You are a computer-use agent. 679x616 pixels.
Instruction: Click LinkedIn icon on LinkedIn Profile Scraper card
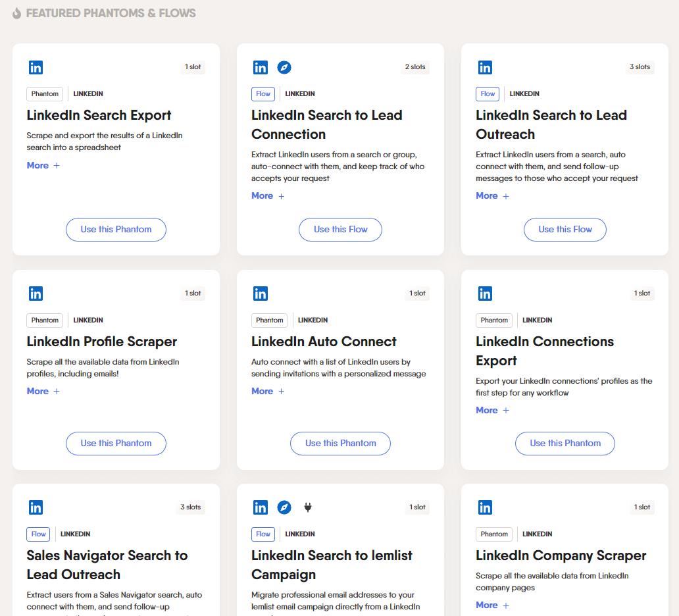coord(36,294)
